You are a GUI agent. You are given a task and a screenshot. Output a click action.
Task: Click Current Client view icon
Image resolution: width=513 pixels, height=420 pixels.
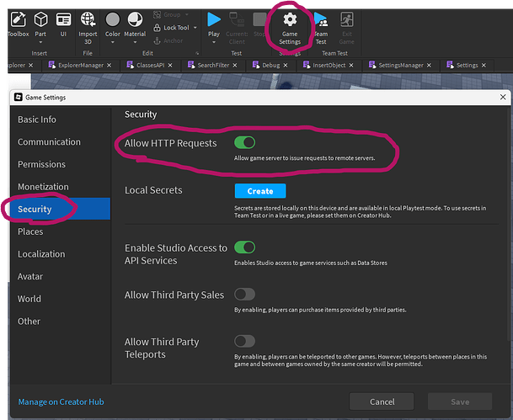237,28
